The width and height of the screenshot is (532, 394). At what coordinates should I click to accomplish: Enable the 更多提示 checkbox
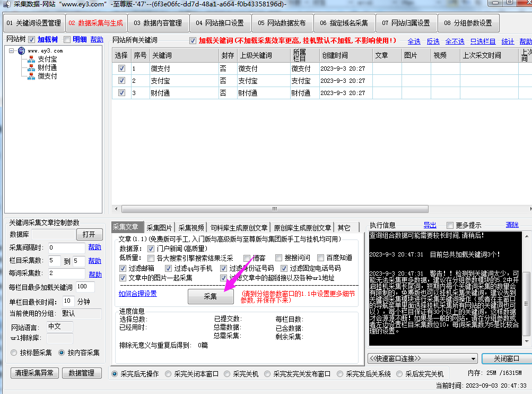(x=450, y=225)
